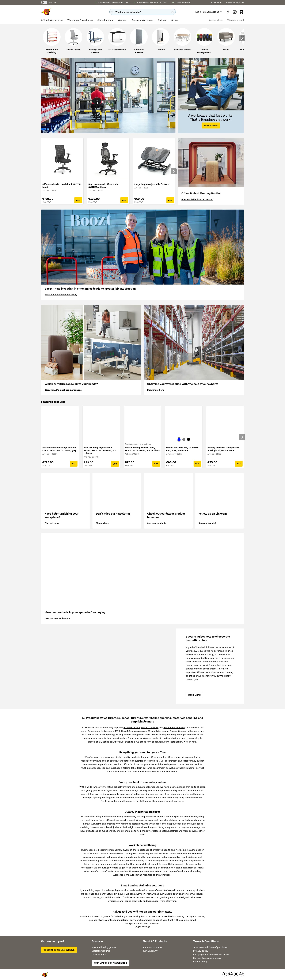Open the newsletter 'Sign up here' link
The width and height of the screenshot is (285, 980).
[x=102, y=523]
